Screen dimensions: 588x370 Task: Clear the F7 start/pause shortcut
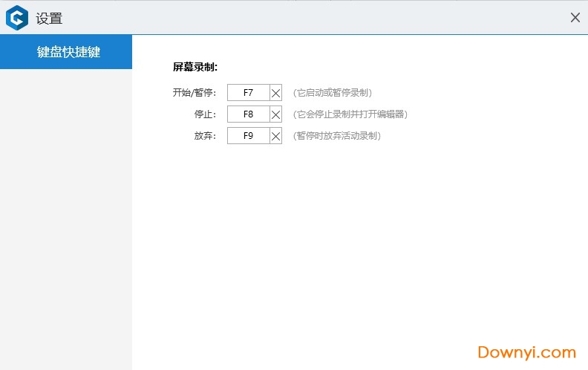point(275,93)
